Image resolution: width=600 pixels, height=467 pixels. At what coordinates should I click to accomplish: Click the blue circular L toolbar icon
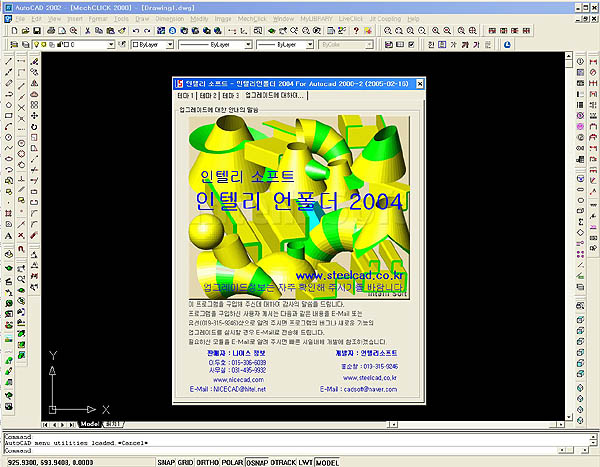pyautogui.click(x=507, y=45)
